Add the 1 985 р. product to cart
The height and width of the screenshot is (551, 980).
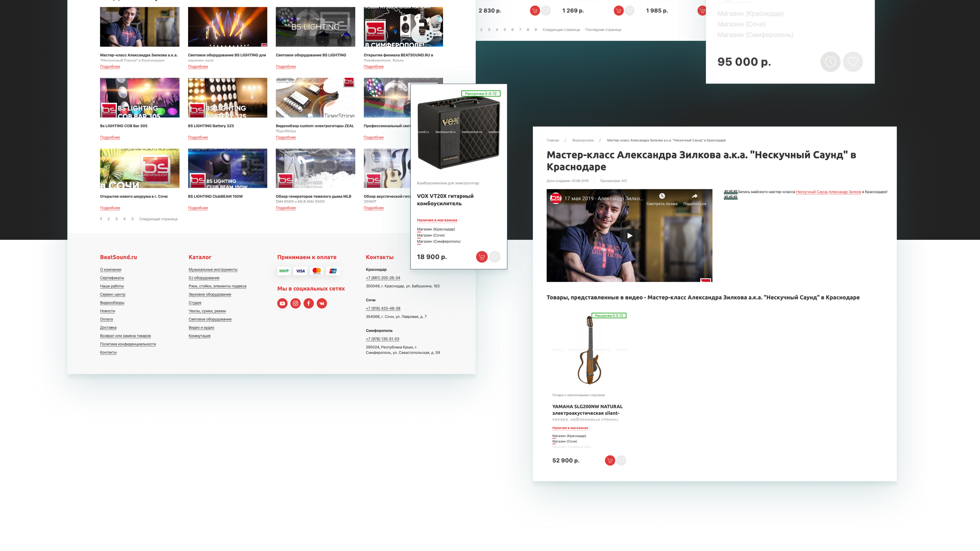pos(702,11)
